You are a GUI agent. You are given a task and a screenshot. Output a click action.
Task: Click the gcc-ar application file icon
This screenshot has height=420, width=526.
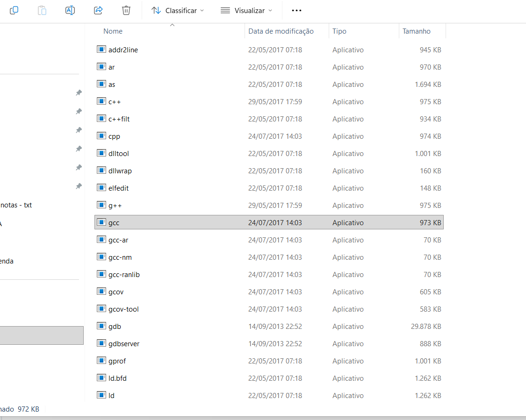101,240
